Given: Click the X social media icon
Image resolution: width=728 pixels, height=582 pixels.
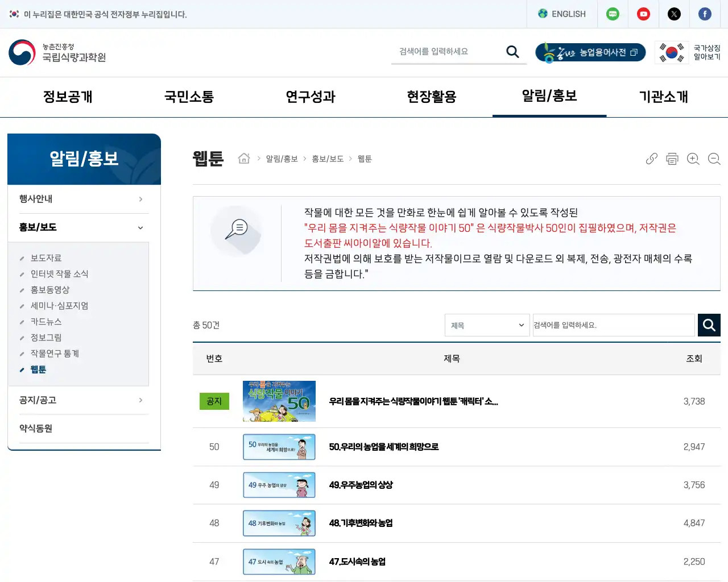Looking at the screenshot, I should [x=674, y=14].
